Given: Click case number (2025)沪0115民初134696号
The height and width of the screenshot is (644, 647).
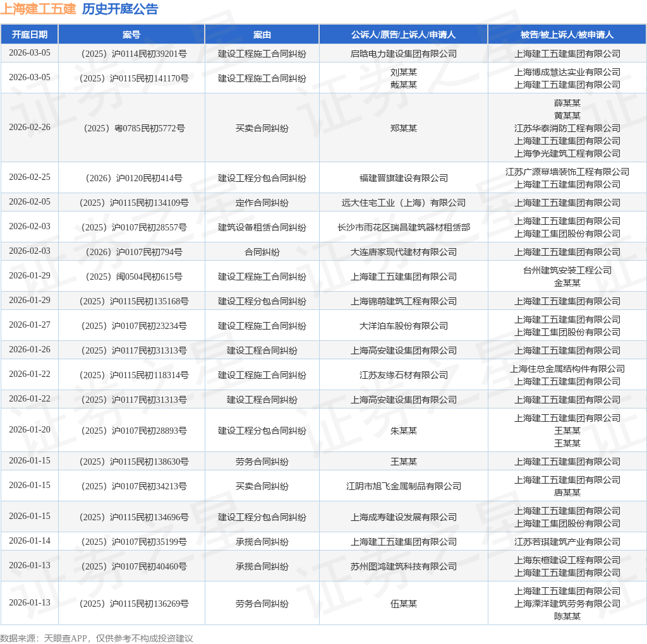Looking at the screenshot, I should tap(134, 518).
